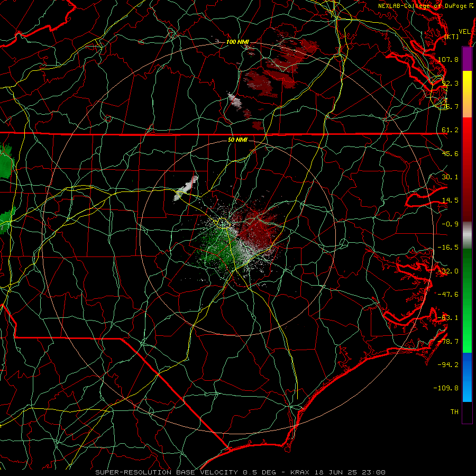This screenshot has width=476, height=476.
Task: Select the 45.6 velocity scale label
Action: click(x=450, y=153)
